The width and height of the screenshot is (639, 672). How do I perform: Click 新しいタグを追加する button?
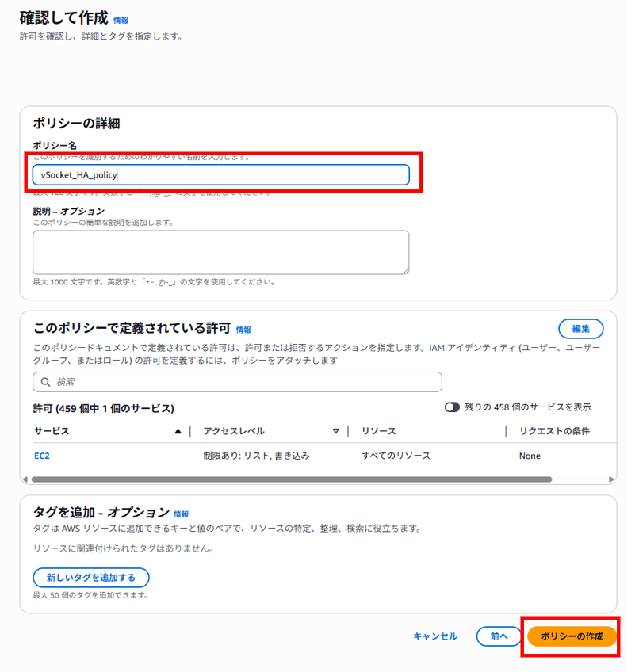(91, 578)
